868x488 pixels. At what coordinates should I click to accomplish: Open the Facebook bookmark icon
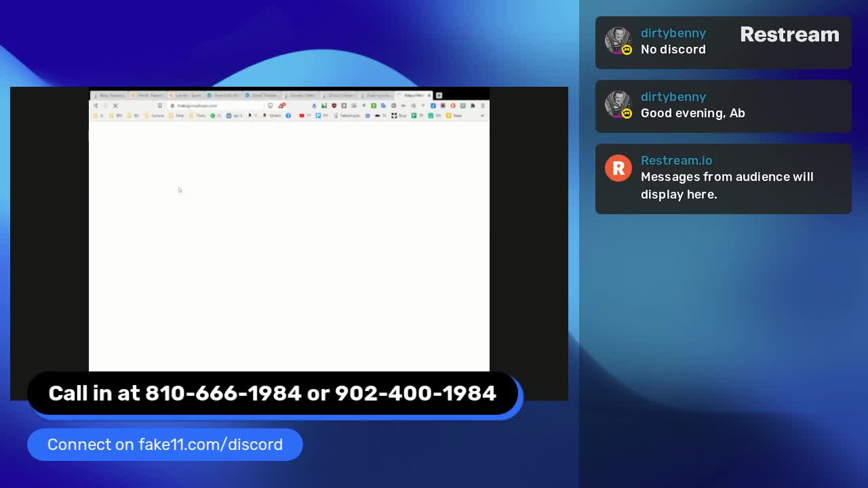point(288,116)
